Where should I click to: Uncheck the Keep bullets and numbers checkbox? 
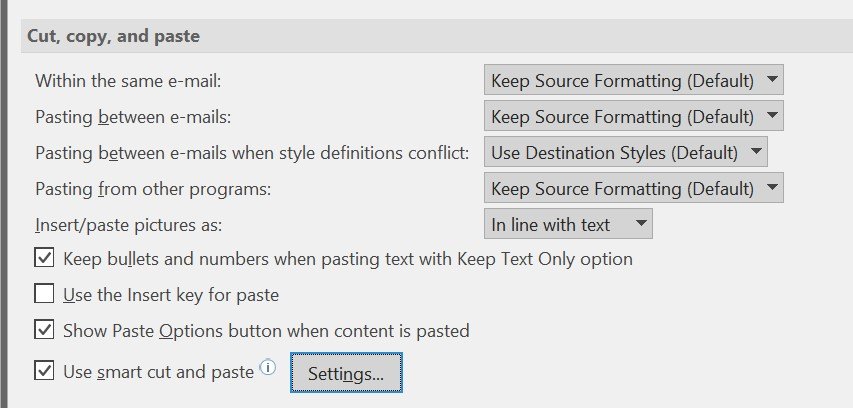click(45, 259)
